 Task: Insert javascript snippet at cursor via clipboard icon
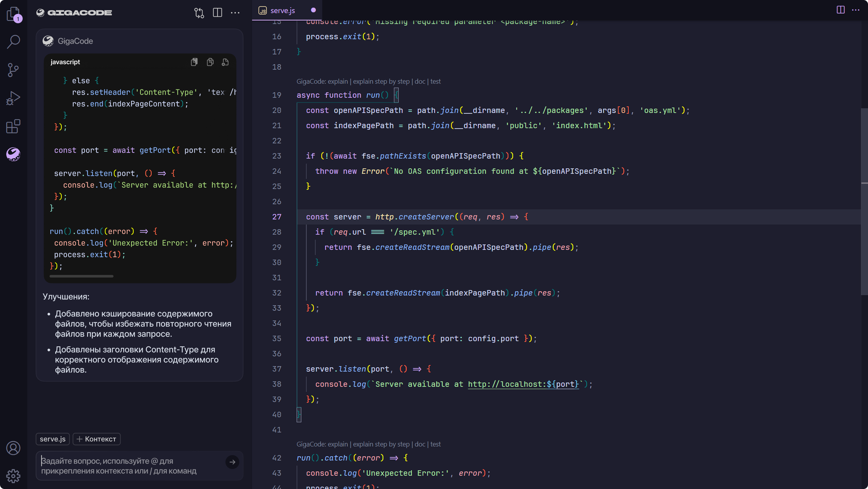(194, 62)
